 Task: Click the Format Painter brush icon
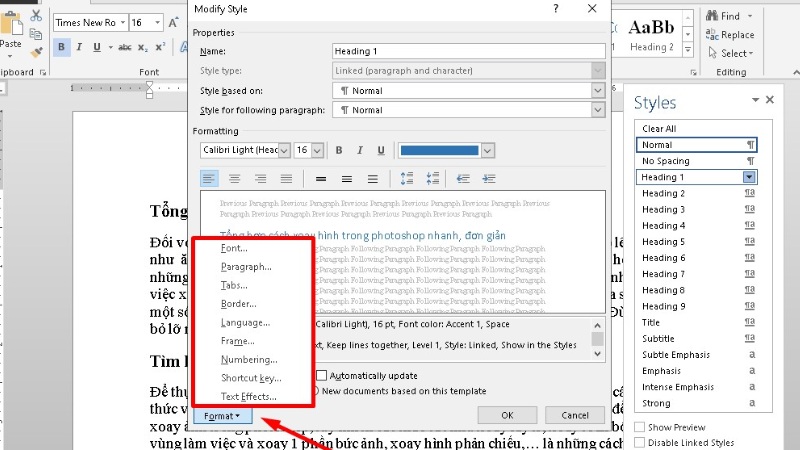point(36,52)
